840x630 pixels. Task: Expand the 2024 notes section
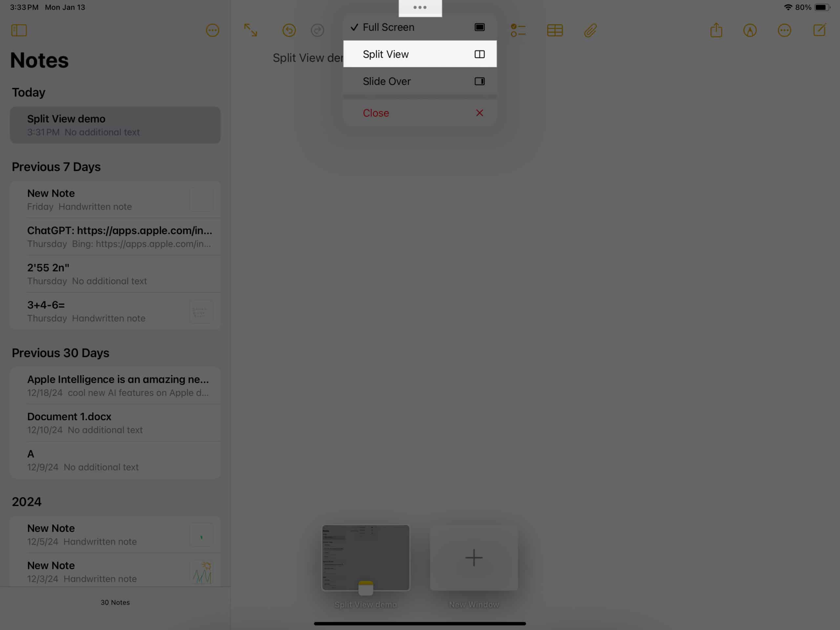pos(27,502)
